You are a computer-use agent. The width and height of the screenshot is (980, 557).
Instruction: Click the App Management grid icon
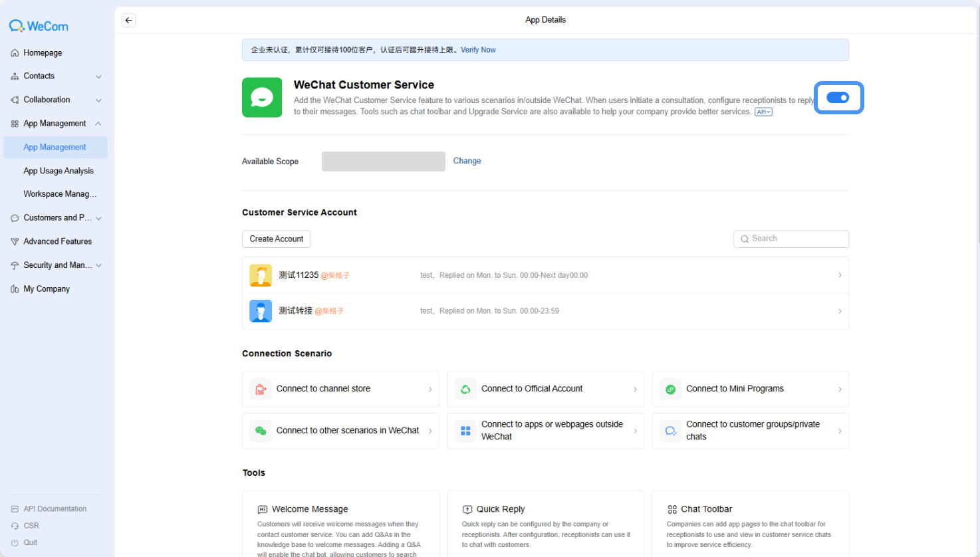(15, 124)
